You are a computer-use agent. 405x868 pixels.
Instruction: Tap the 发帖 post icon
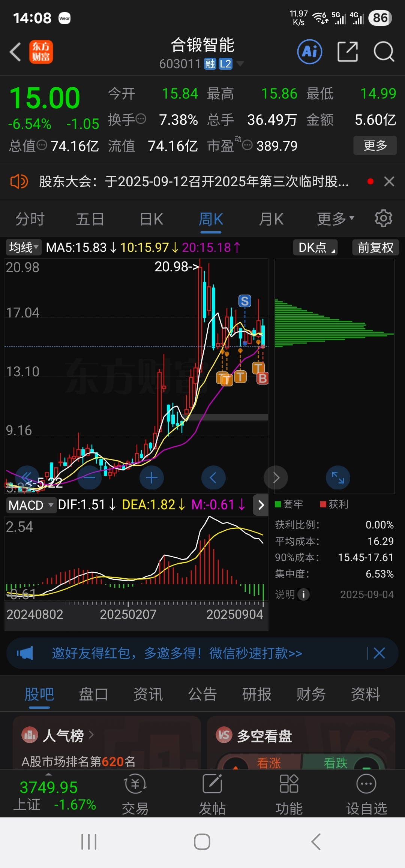[212, 794]
